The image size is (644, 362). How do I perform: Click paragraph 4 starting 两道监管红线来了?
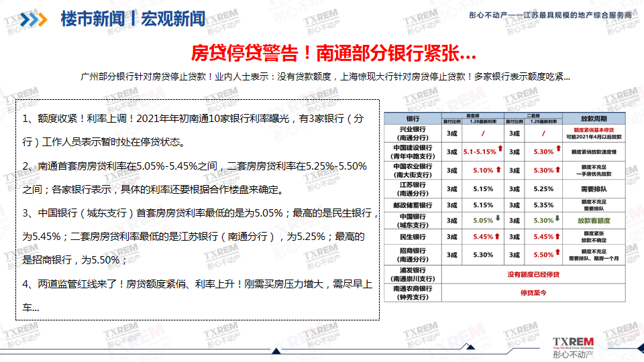(197, 296)
